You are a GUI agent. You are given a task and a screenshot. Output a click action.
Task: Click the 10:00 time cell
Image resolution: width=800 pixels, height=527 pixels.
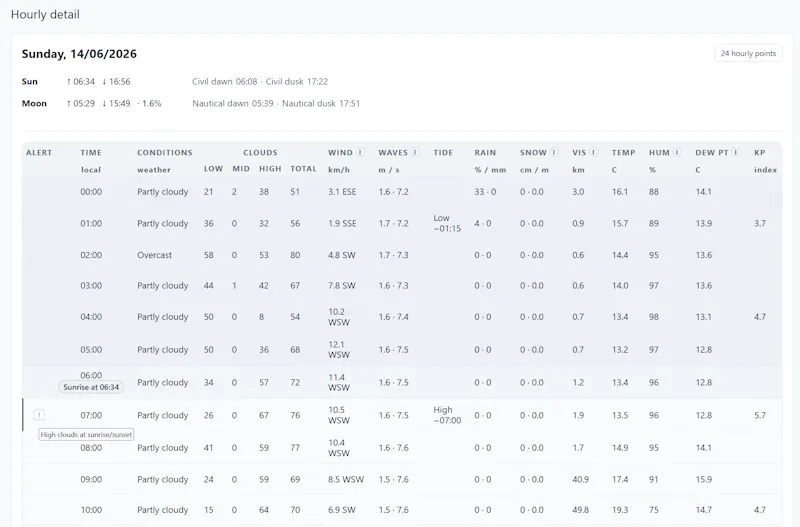[x=91, y=510]
